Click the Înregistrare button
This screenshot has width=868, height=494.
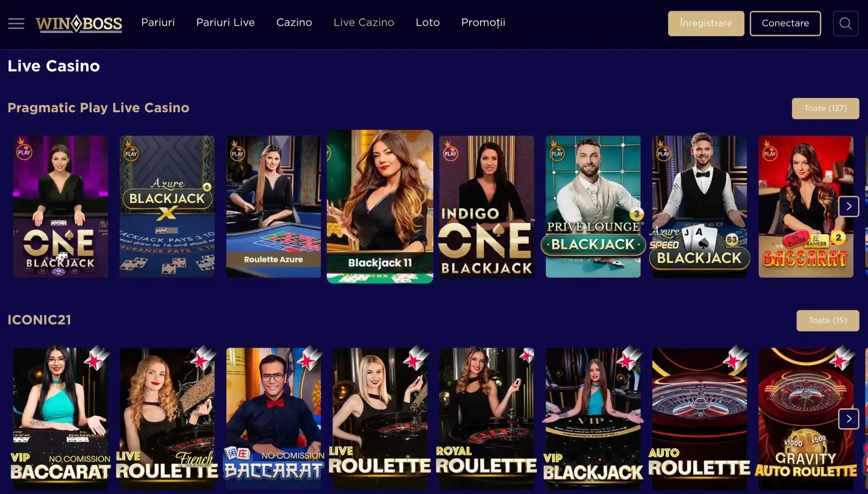click(x=706, y=23)
